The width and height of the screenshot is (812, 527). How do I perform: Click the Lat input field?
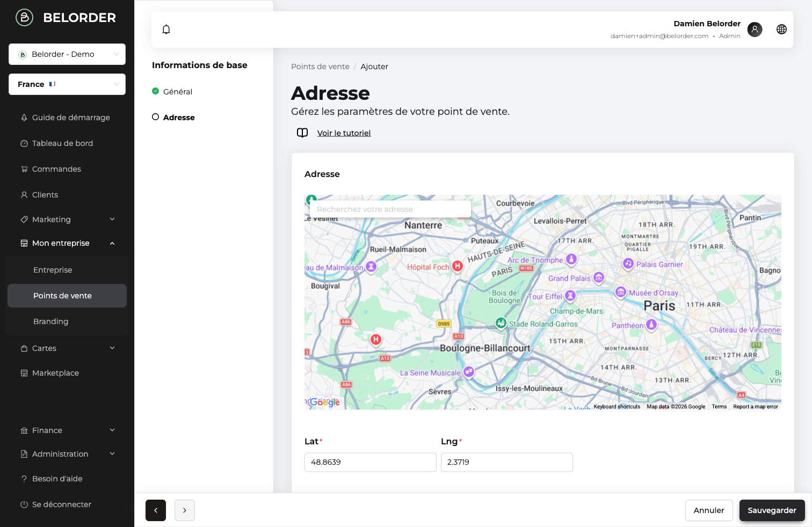click(x=371, y=462)
